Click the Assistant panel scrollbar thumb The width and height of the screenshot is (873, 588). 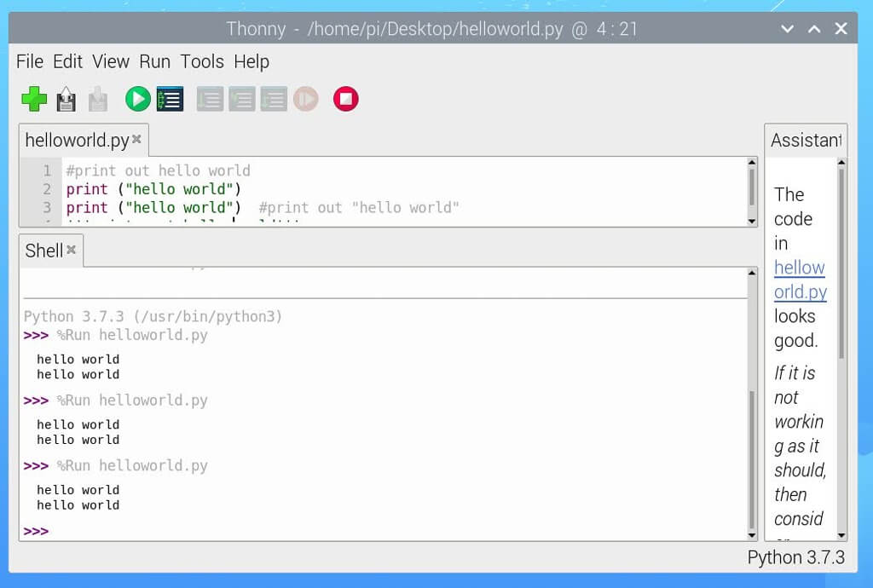841,263
